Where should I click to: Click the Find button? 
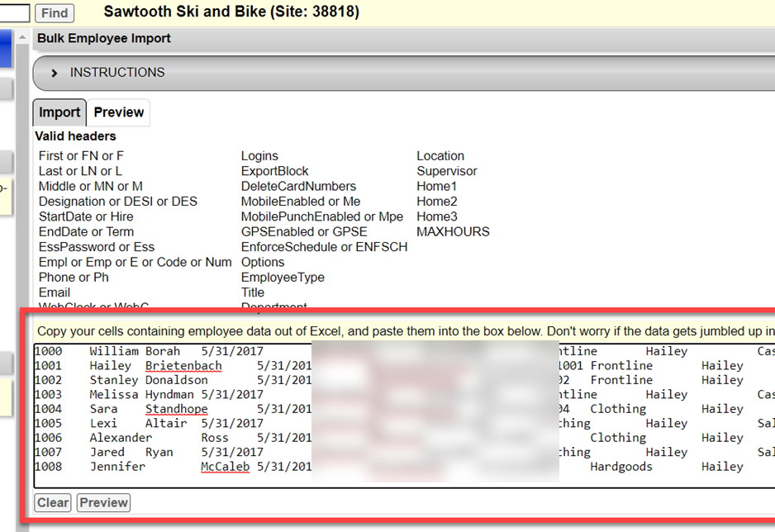coord(54,12)
